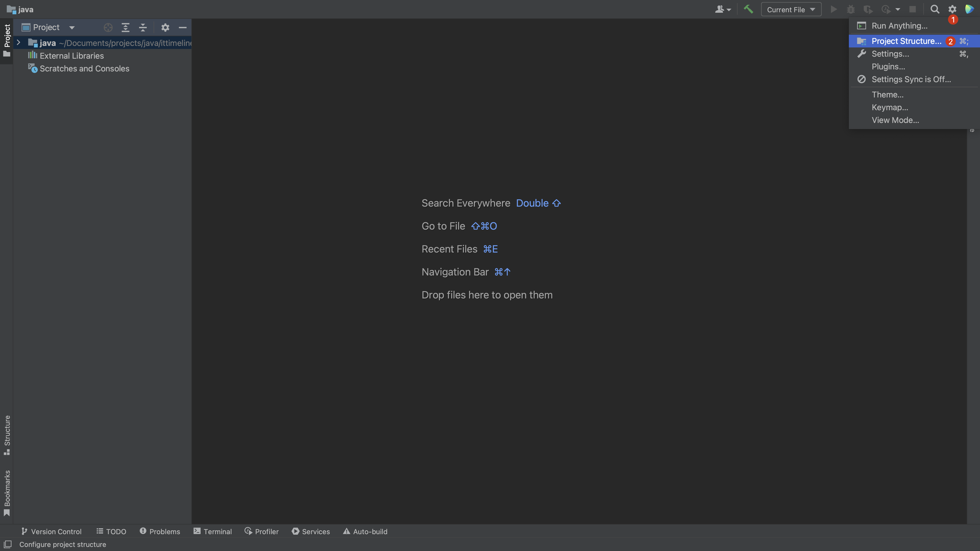980x551 pixels.
Task: Open the user account dropdown icon
Action: [x=723, y=9]
